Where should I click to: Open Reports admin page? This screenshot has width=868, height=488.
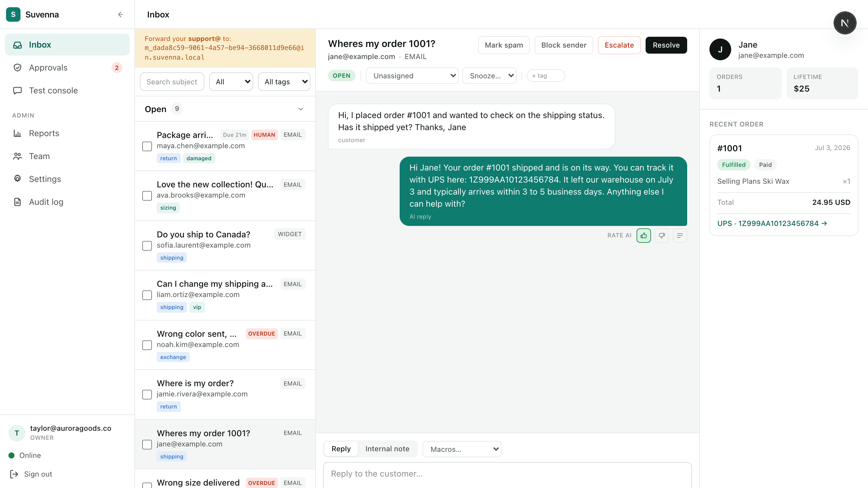(67, 133)
